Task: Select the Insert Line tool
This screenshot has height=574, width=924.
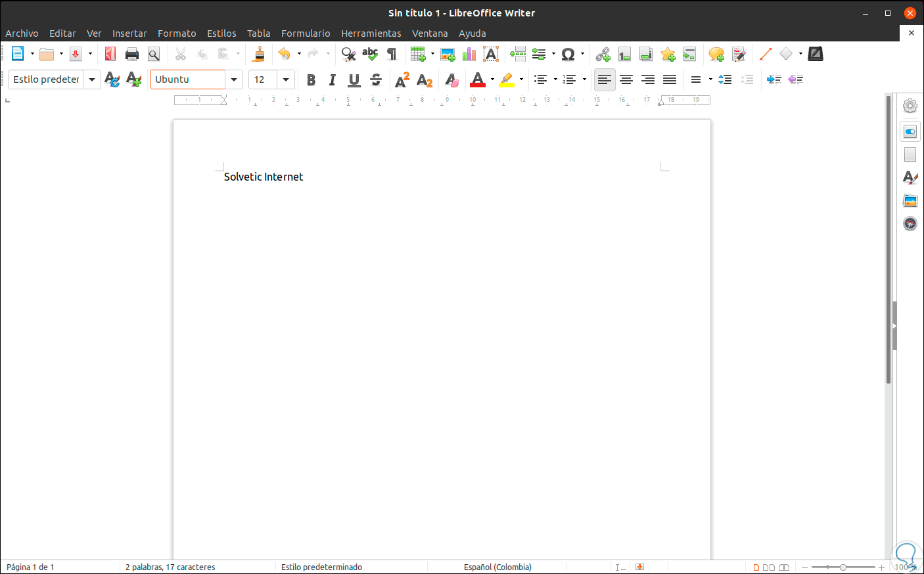Action: (765, 54)
